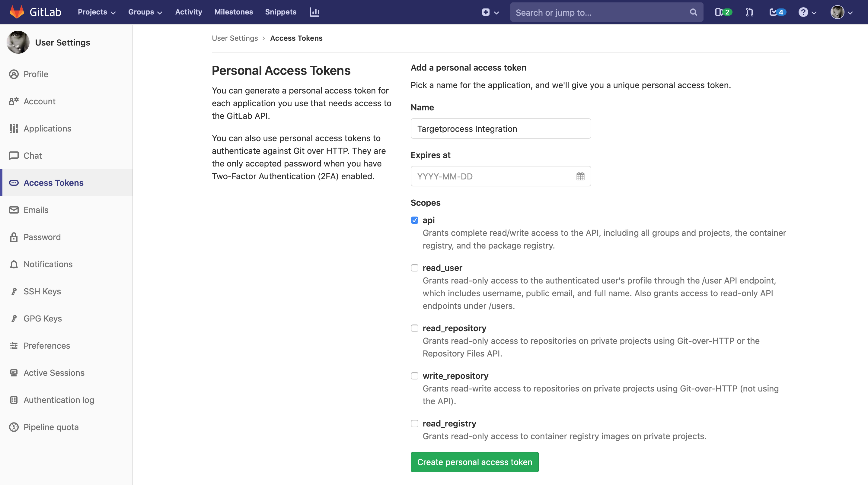
Task: Open the Snippets menu item
Action: pyautogui.click(x=280, y=12)
